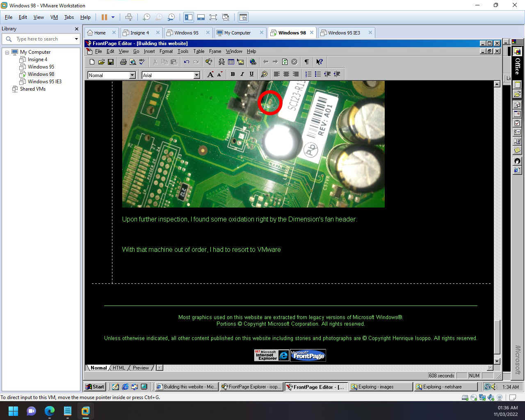This screenshot has height=420, width=525.
Task: Open the Frame menu
Action: point(215,51)
